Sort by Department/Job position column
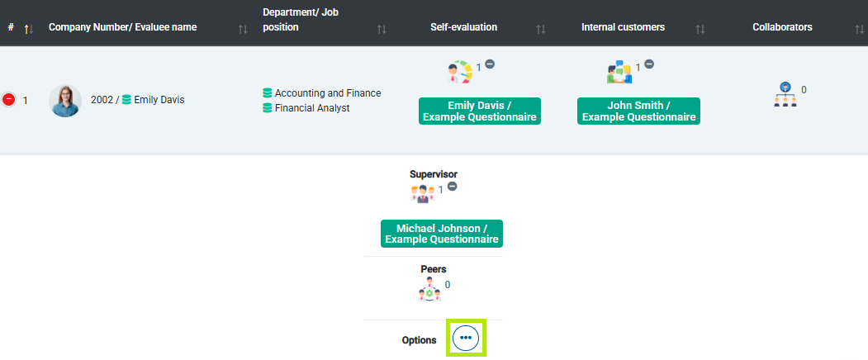 tap(382, 29)
